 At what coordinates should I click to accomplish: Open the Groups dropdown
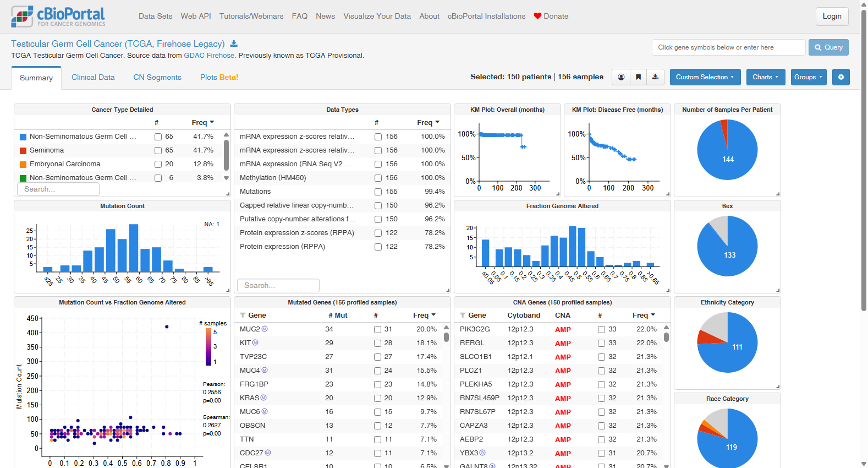[x=808, y=77]
